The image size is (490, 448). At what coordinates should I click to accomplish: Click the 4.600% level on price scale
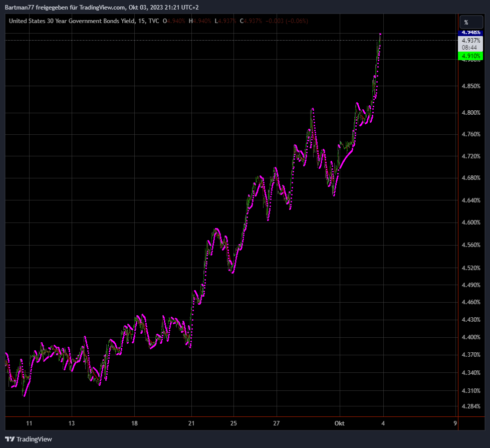470,222
